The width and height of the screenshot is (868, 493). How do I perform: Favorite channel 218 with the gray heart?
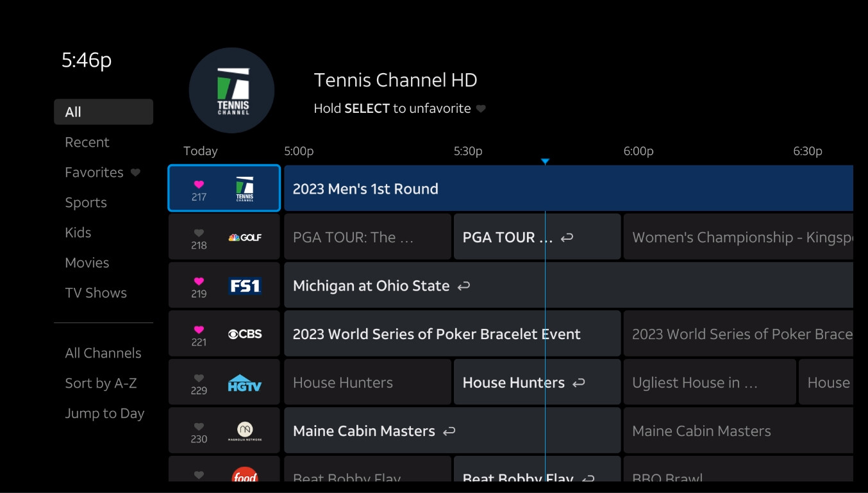[199, 233]
